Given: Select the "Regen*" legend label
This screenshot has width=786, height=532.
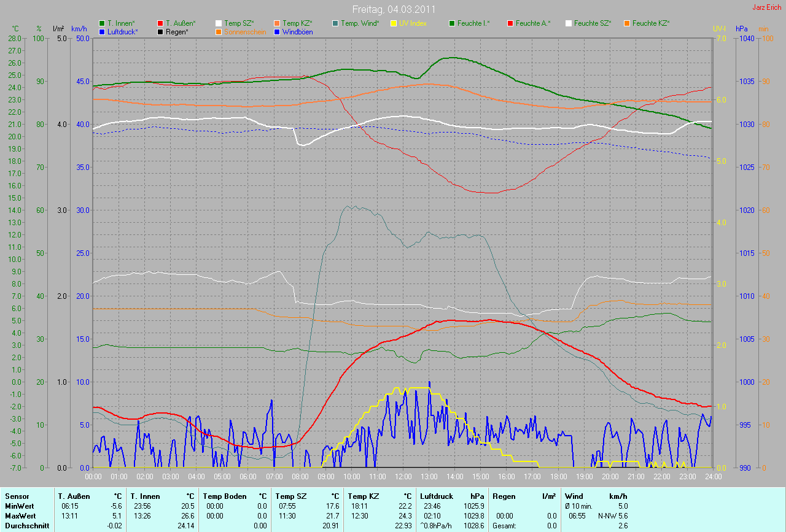Looking at the screenshot, I should [177, 31].
